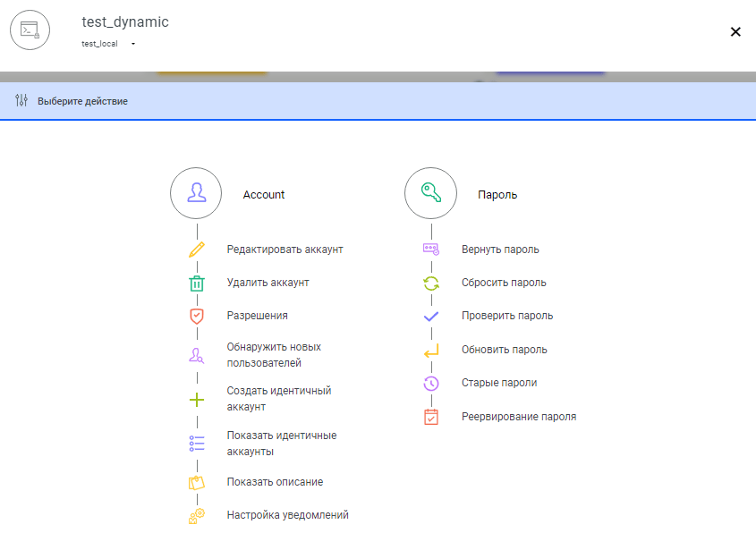Choose Проверить пароль

507,316
